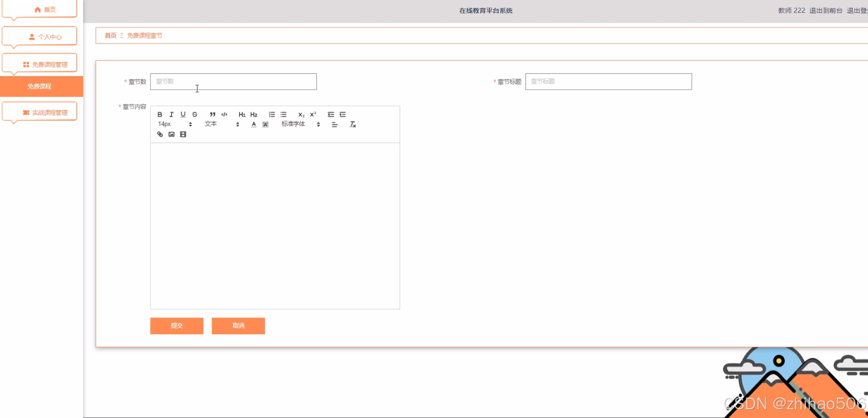This screenshot has width=868, height=418.
Task: Insert a video using the film icon
Action: (183, 134)
